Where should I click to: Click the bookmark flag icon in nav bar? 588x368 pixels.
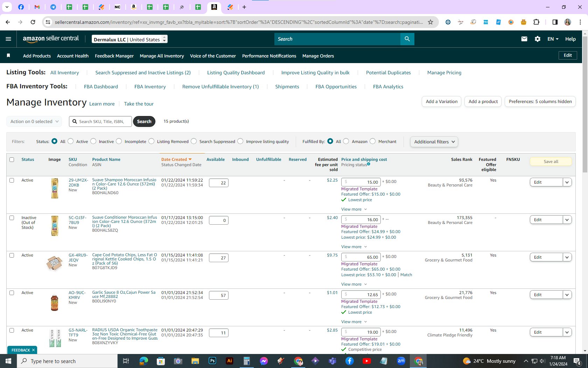tap(9, 55)
